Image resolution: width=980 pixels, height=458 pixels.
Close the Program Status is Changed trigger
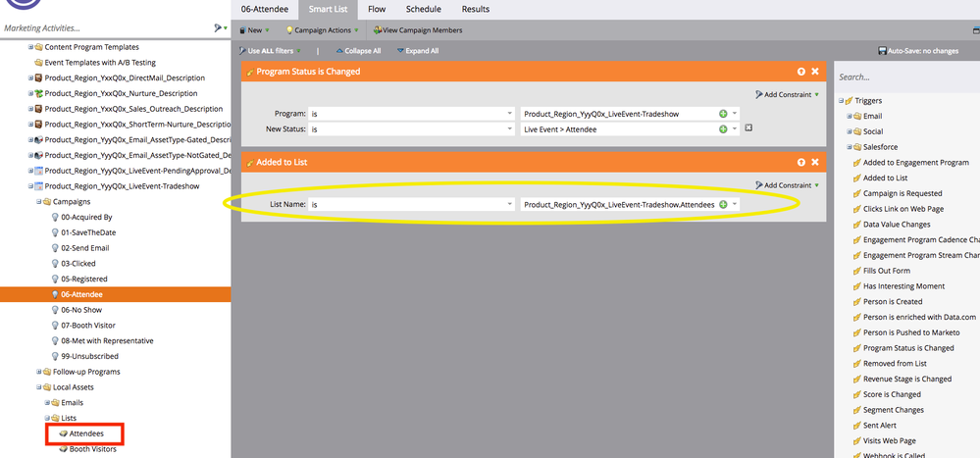pos(814,72)
